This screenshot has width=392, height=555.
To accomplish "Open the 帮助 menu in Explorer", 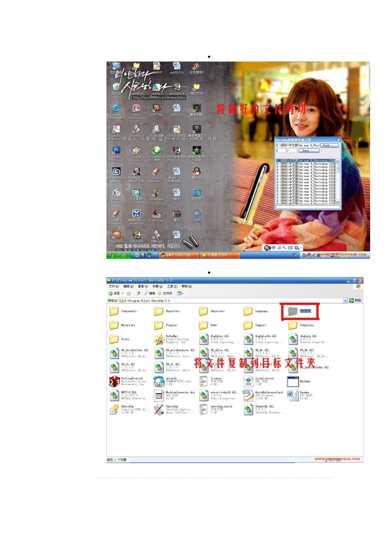I will (x=187, y=286).
